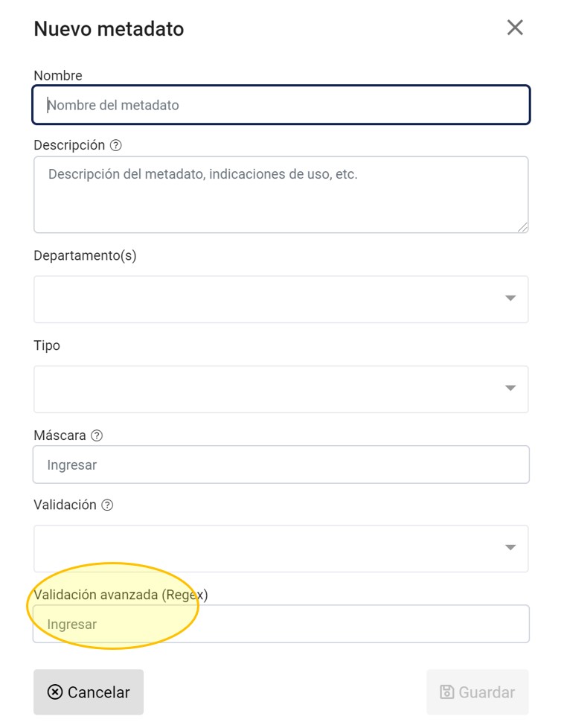Select the Nombre field label
The image size is (564, 728).
(x=57, y=75)
